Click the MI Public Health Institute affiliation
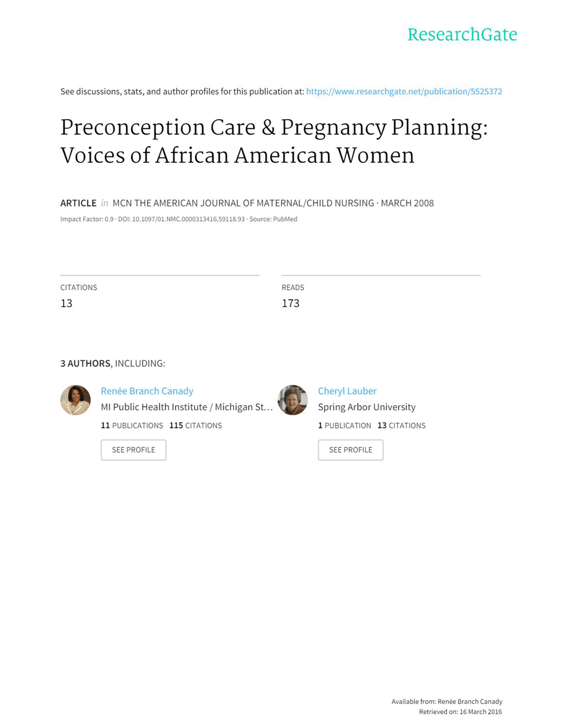Screen dimensions: 563x728 [x=186, y=407]
